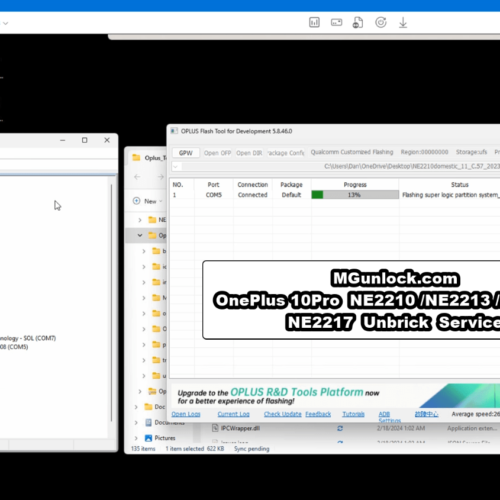Click the Package column header
This screenshot has width=500, height=500.
click(x=291, y=185)
